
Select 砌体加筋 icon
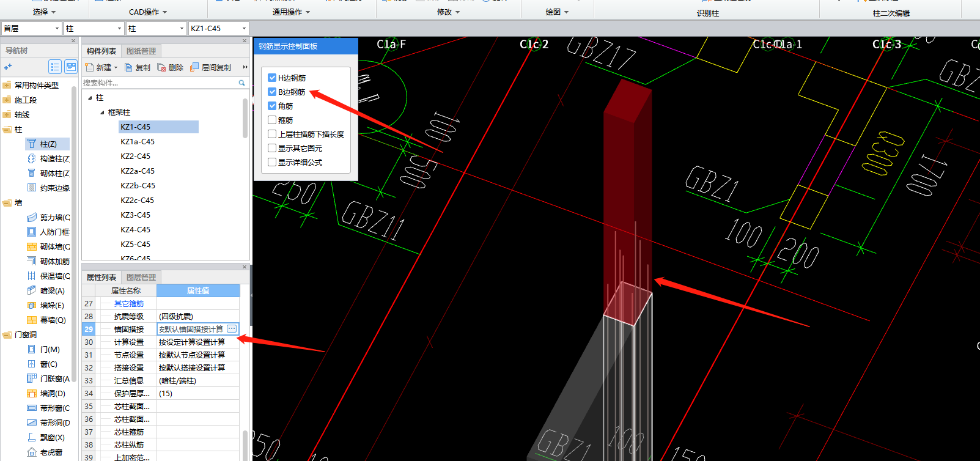pyautogui.click(x=32, y=261)
